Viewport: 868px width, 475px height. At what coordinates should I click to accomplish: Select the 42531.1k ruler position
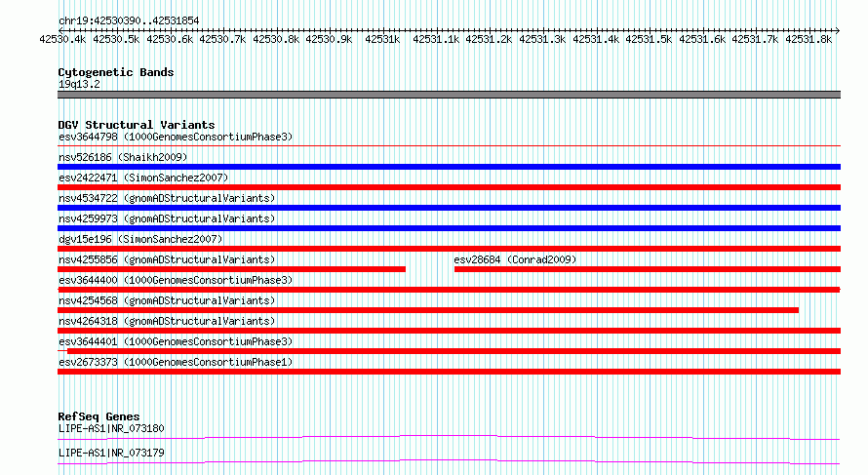pyautogui.click(x=436, y=39)
